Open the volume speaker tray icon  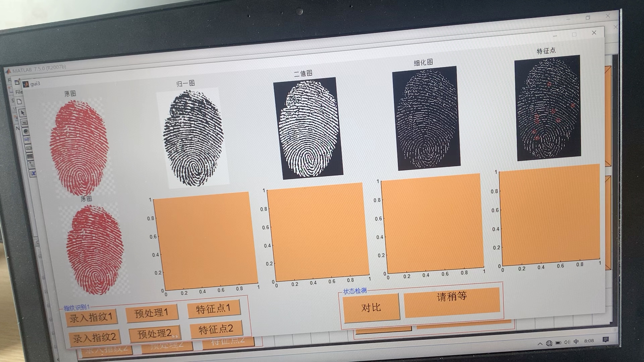[567, 342]
